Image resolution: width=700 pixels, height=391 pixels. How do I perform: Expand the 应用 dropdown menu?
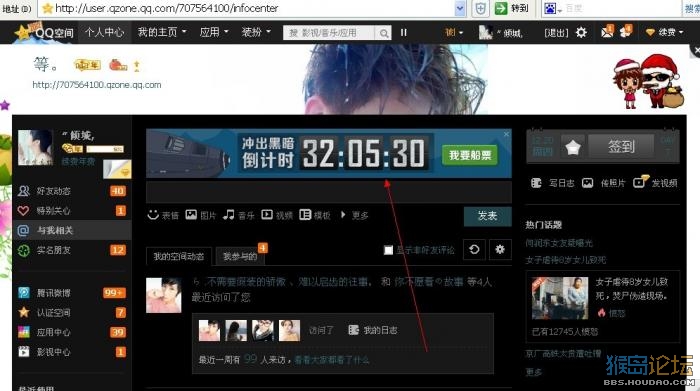coord(214,32)
